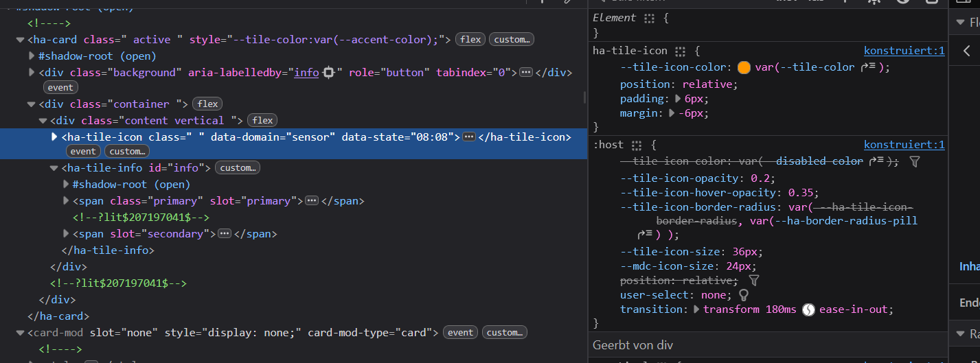Click specificity grid icon next to ha-tile-icon selector
Image resolution: width=980 pixels, height=363 pixels.
(681, 51)
